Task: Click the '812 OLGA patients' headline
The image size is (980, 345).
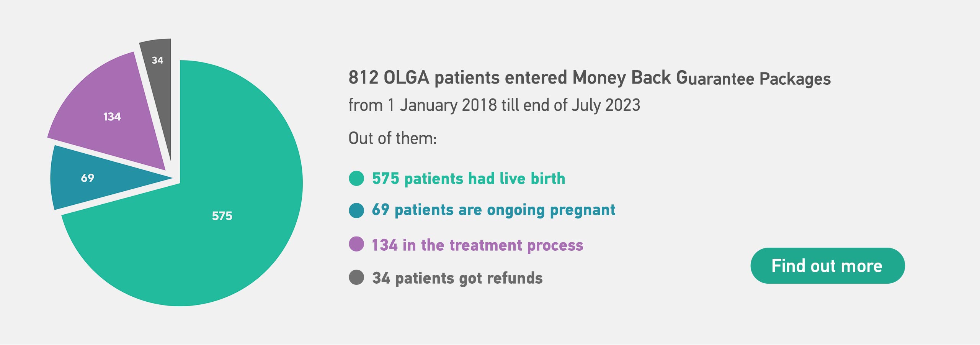Action: 590,78
